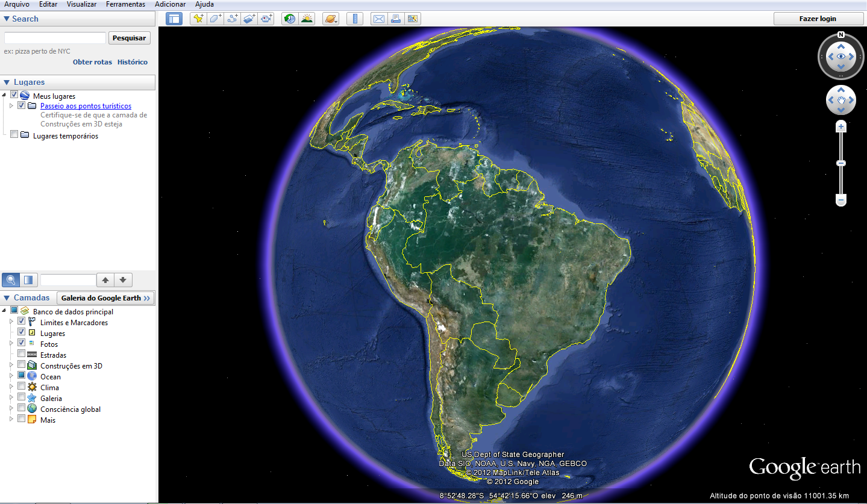Screen dimensions: 867x504
Task: Open the Ferramentas menu
Action: coord(125,4)
